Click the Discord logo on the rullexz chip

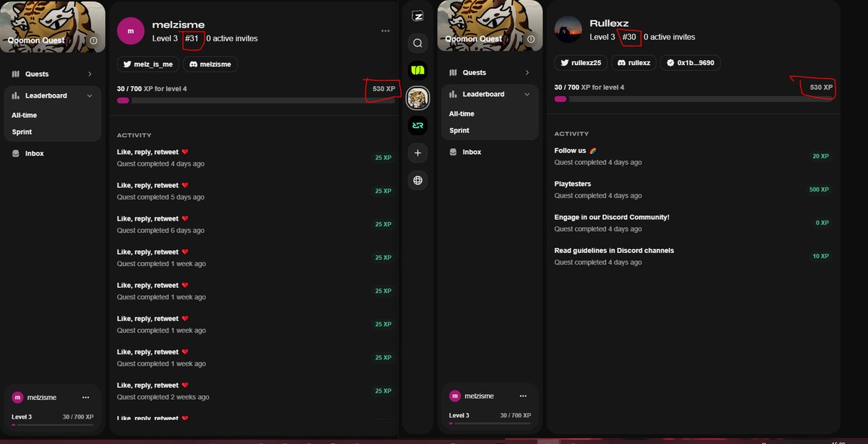621,63
